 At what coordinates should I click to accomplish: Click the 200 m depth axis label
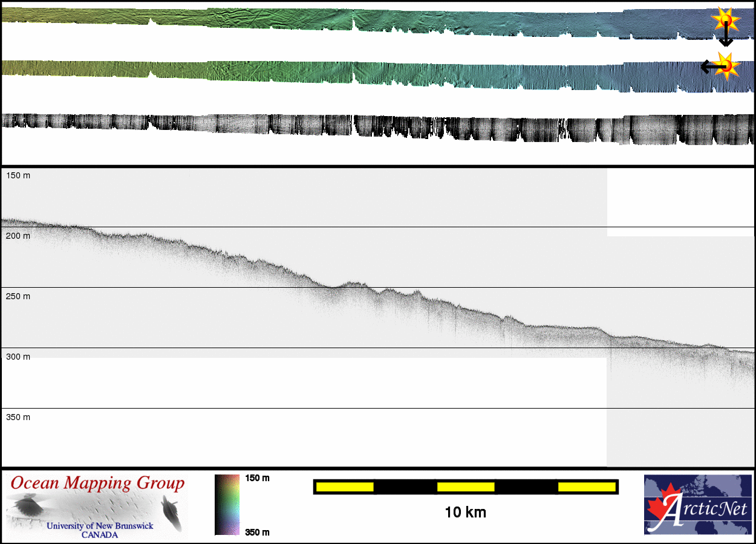(18, 236)
